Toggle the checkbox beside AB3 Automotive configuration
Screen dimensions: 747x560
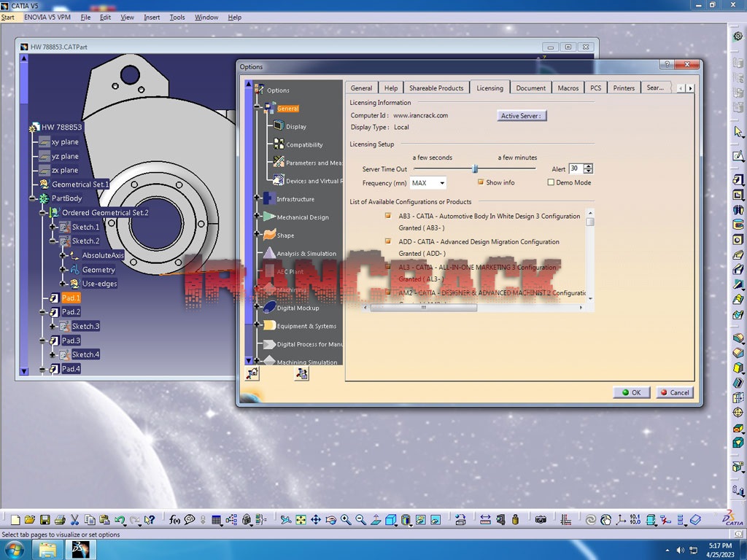tap(388, 216)
